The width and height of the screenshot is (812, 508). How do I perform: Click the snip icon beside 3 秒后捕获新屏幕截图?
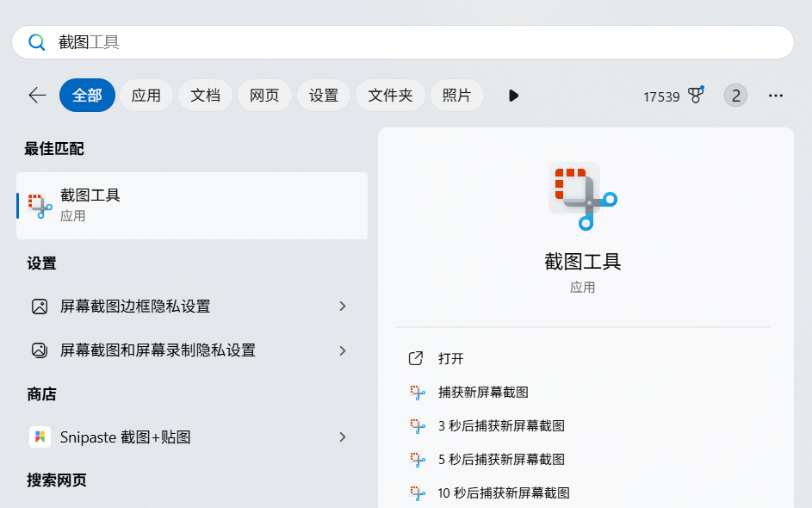[418, 426]
